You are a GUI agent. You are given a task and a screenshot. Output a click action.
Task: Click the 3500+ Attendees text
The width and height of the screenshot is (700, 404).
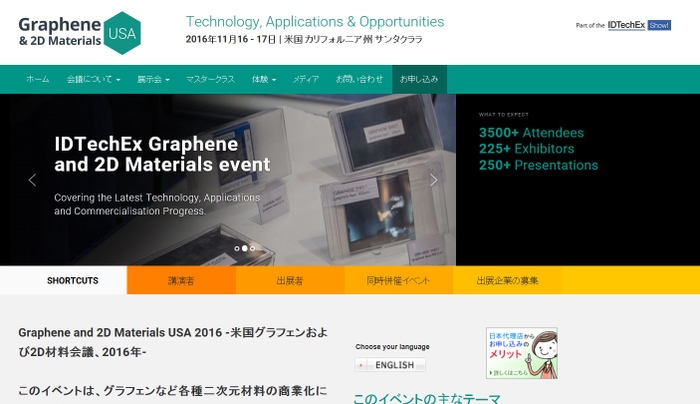pos(531,133)
